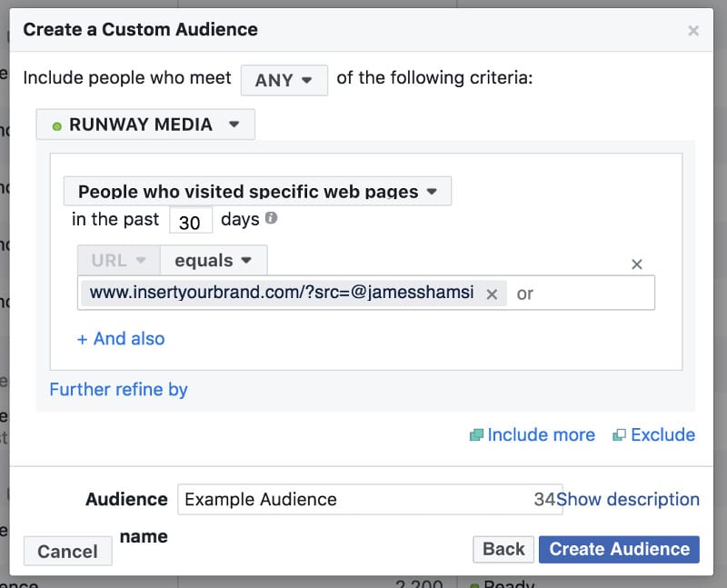Open the URL rule type dropdown
This screenshot has height=588, width=727.
coord(119,260)
